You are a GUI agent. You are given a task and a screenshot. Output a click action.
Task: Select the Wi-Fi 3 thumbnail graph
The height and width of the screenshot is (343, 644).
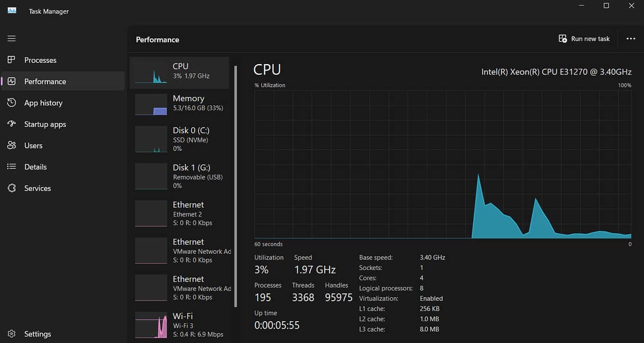151,325
